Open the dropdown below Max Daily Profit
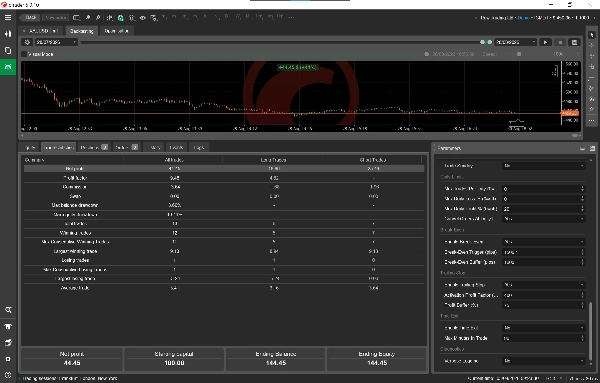Image resolution: width=600 pixels, height=383 pixels. tap(543, 219)
